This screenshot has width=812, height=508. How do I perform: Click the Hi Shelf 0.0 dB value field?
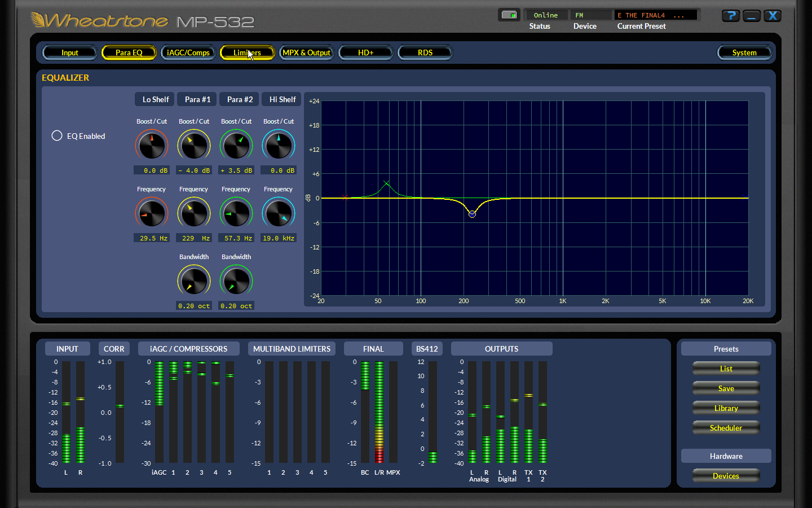279,170
